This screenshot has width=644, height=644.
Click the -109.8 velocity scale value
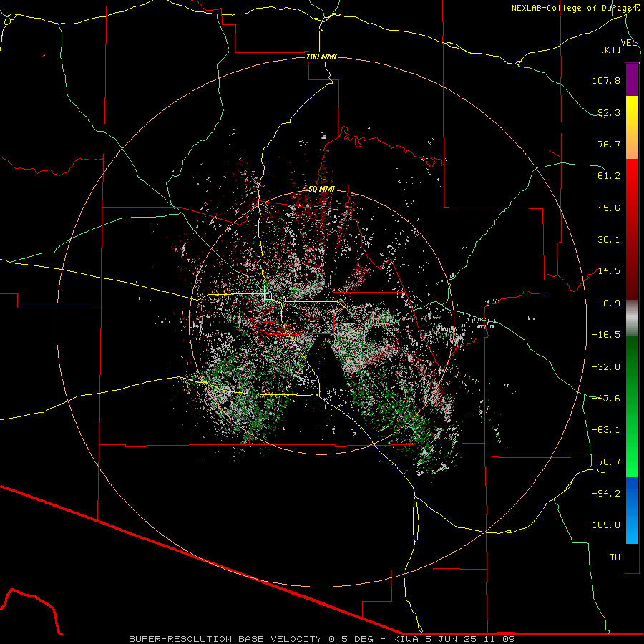(603, 525)
